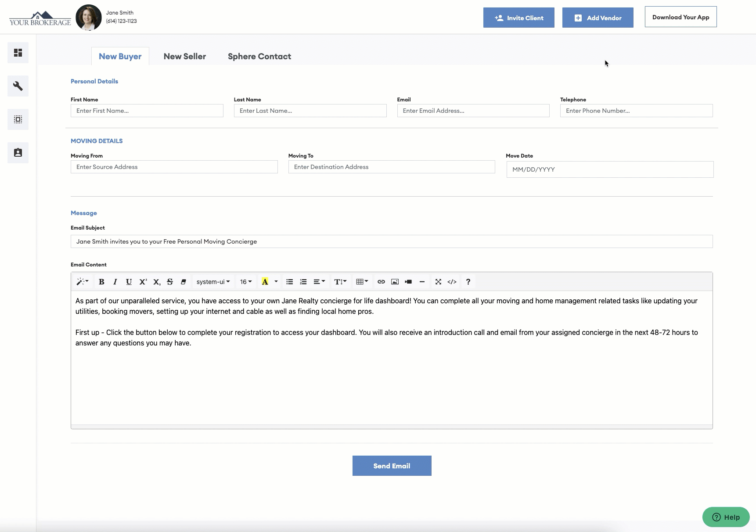
Task: Toggle strikethrough formatting in editor
Action: [x=170, y=282]
